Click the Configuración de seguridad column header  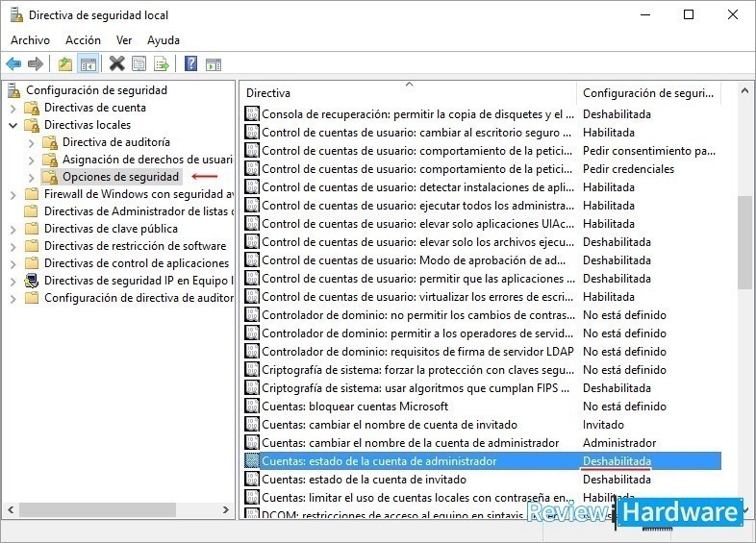pyautogui.click(x=647, y=93)
